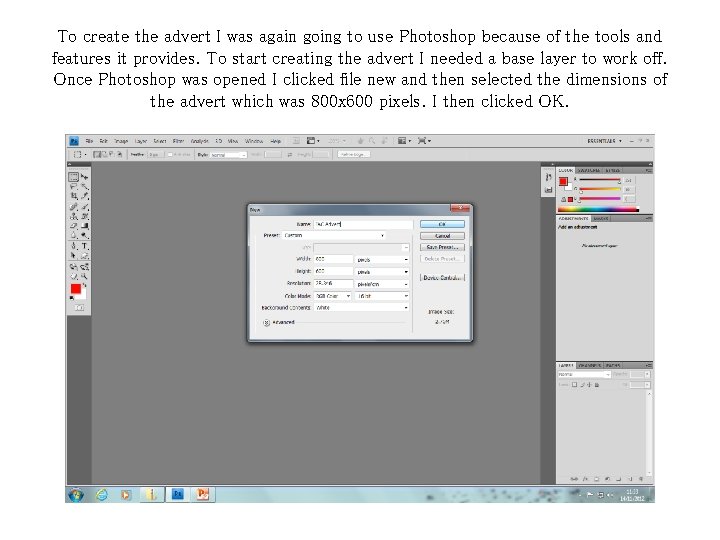Image resolution: width=720 pixels, height=540 pixels.
Task: Click the Width input field
Action: (x=333, y=259)
